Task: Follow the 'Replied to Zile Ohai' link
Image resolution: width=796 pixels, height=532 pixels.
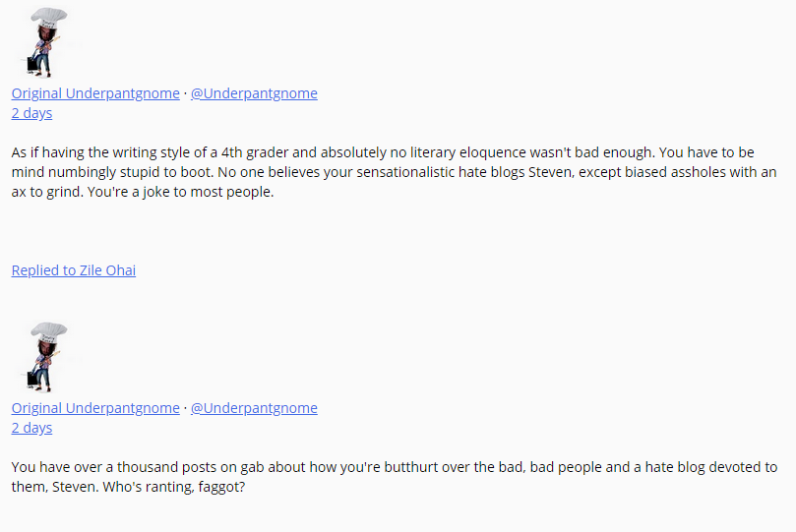Action: coord(74,270)
